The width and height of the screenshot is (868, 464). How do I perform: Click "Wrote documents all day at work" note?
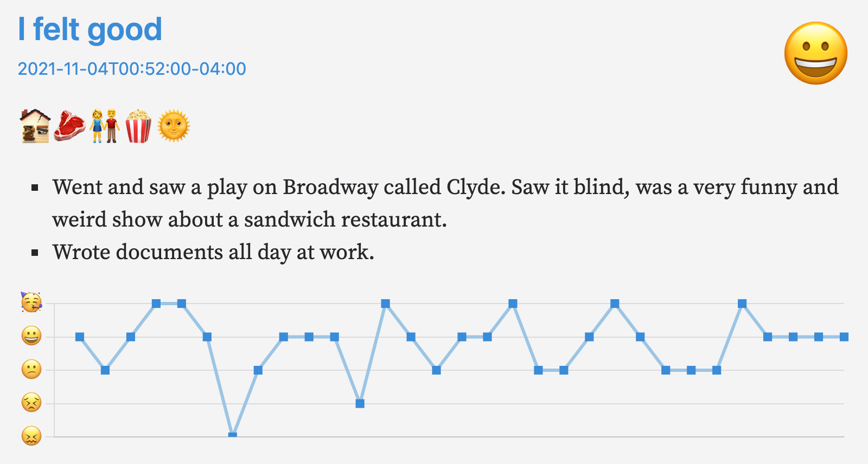(x=213, y=252)
